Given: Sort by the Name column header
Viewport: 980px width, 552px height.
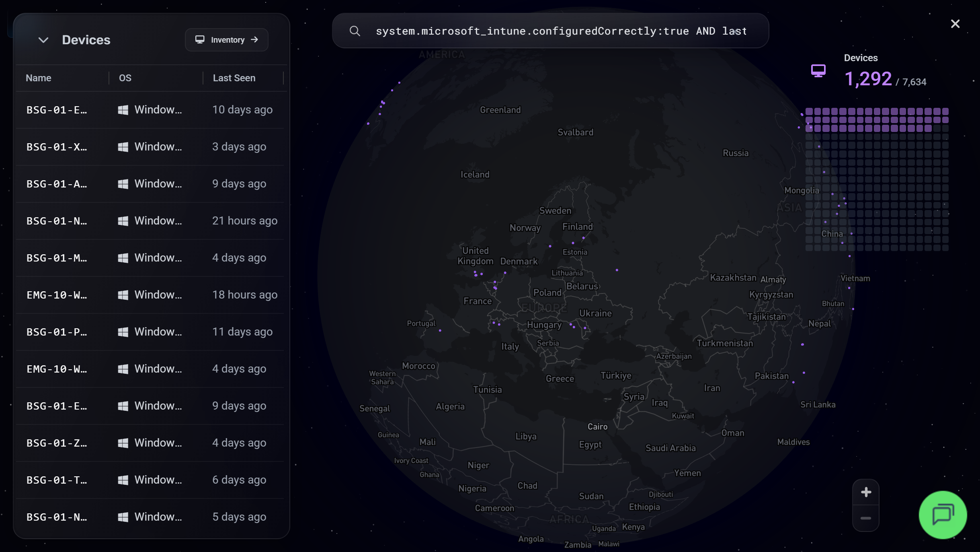Looking at the screenshot, I should (39, 78).
